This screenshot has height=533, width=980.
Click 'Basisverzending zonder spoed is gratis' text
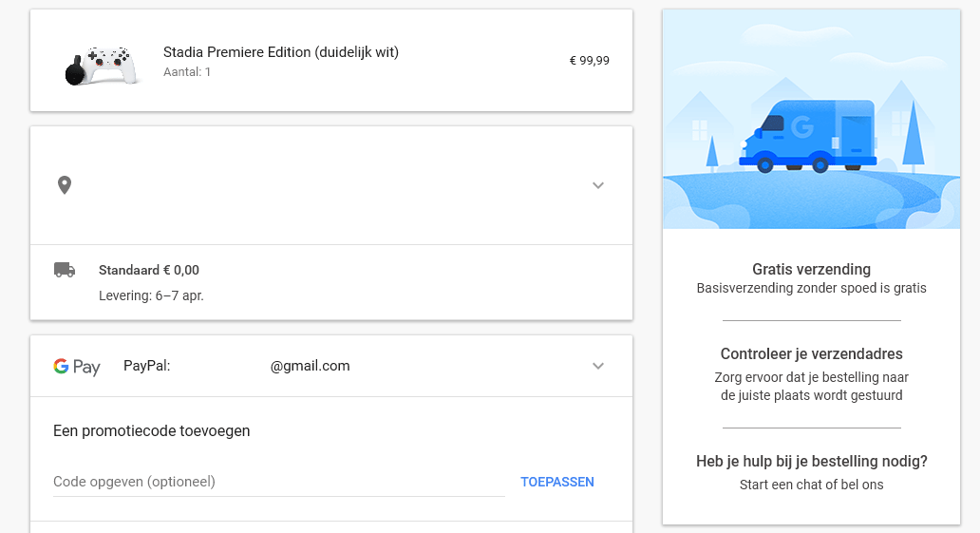point(811,289)
